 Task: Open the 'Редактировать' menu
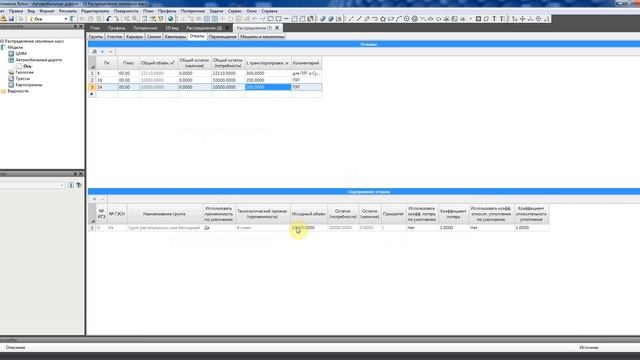[95, 11]
